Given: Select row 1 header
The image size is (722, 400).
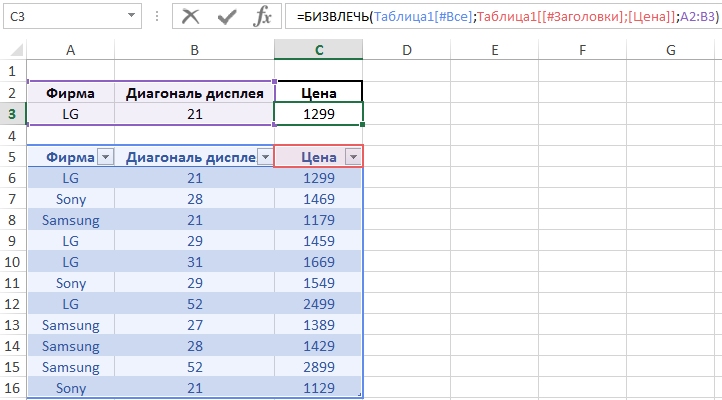Looking at the screenshot, I should 12,71.
